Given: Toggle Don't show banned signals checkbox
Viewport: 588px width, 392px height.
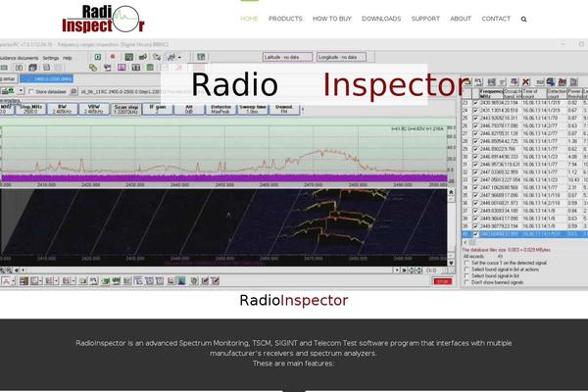Looking at the screenshot, I should pyautogui.click(x=466, y=282).
